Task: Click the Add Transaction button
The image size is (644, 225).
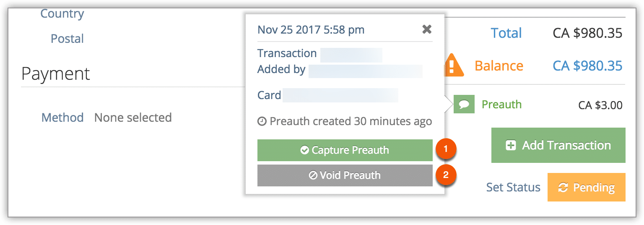Action: point(558,145)
